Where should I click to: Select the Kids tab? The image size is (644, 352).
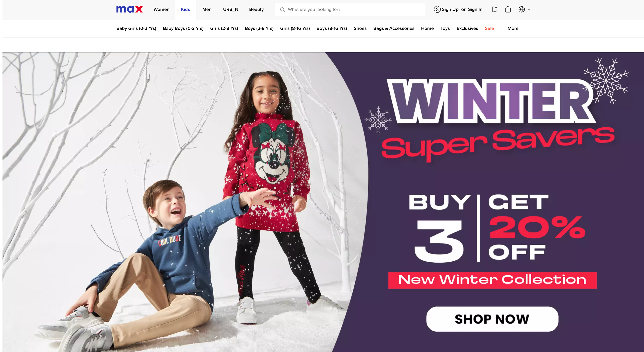tap(185, 10)
